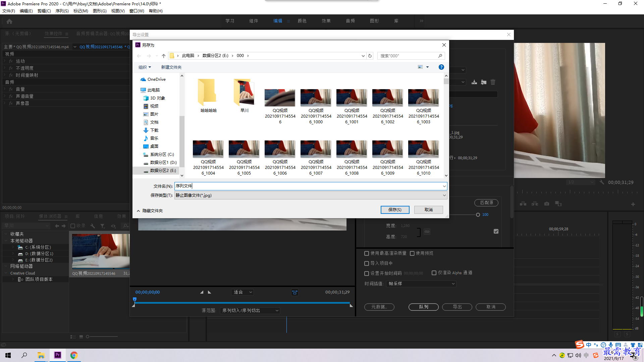Screen dimensions: 644x362
Task: Click the Home icon in Premiere
Action: coord(9,21)
